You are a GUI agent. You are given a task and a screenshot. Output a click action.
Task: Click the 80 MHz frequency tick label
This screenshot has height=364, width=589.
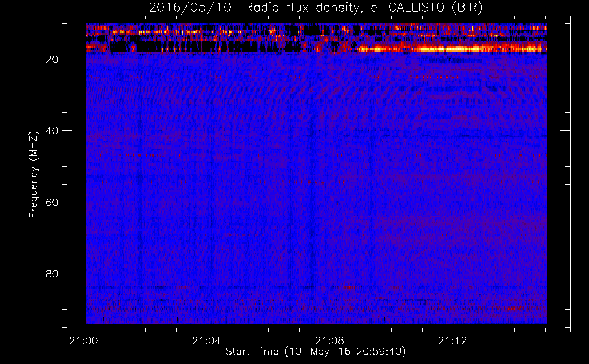pyautogui.click(x=52, y=274)
